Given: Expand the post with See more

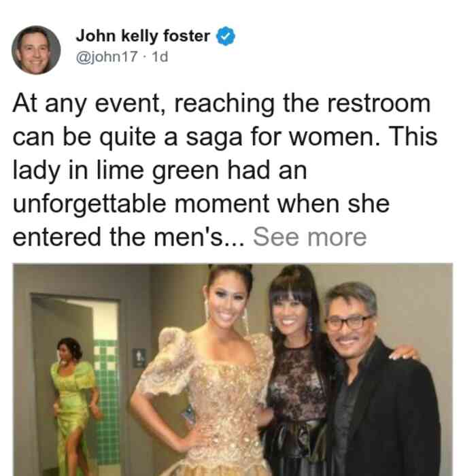Looking at the screenshot, I should pyautogui.click(x=309, y=237).
